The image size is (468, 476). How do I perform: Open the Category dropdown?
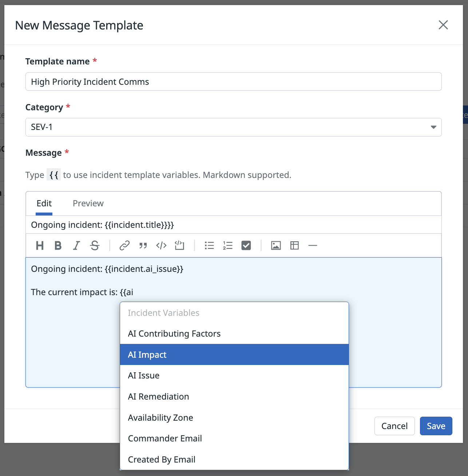point(233,127)
